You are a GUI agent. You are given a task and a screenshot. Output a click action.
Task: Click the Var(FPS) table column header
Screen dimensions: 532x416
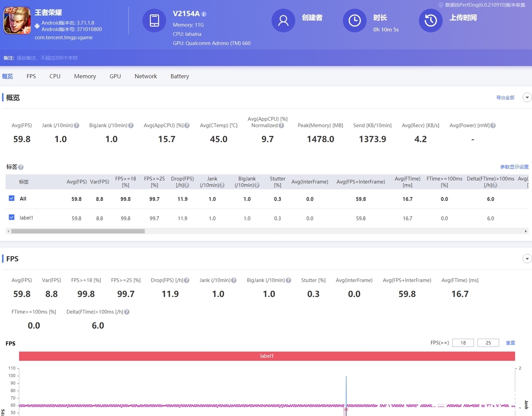[100, 182]
